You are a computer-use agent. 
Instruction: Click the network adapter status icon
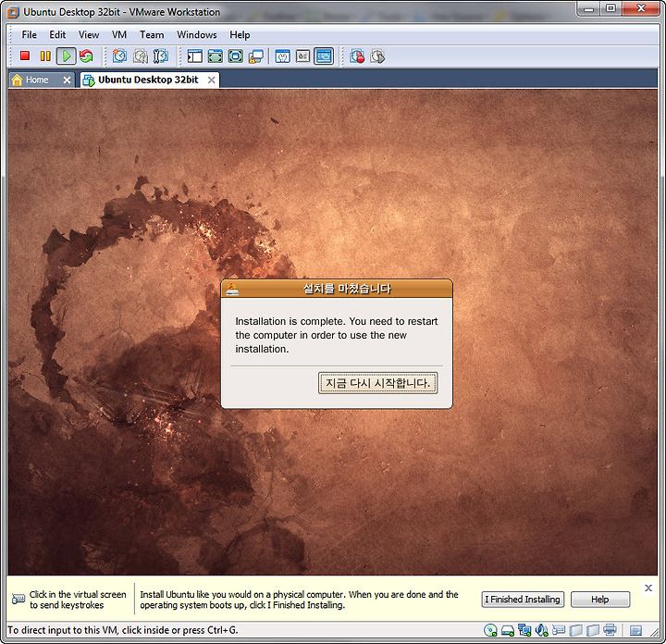pos(524,630)
